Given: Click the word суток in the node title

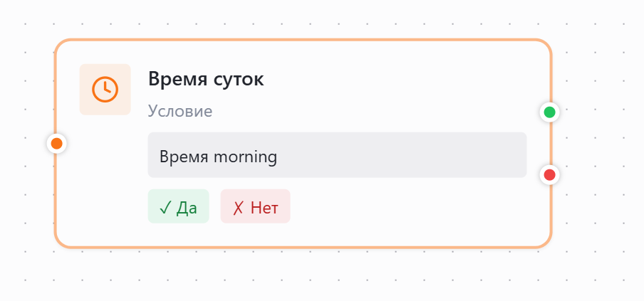Looking at the screenshot, I should (x=239, y=79).
